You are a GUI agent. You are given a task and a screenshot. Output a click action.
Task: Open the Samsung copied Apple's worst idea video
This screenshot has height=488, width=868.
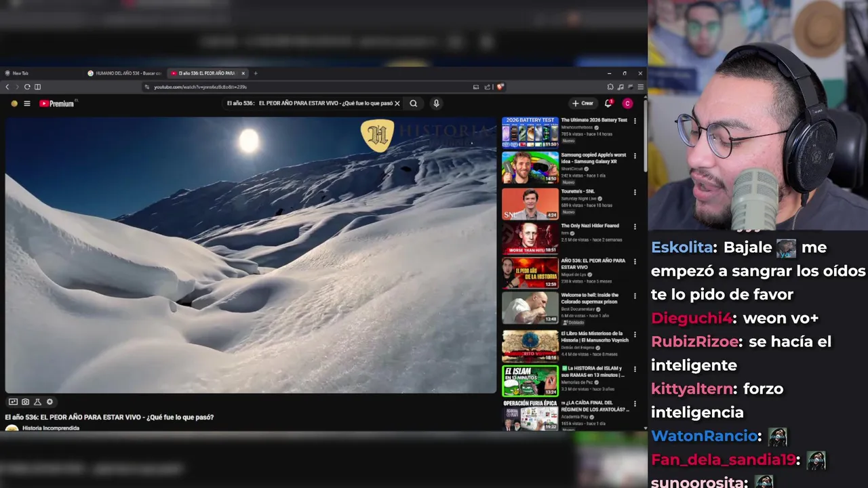[530, 167]
